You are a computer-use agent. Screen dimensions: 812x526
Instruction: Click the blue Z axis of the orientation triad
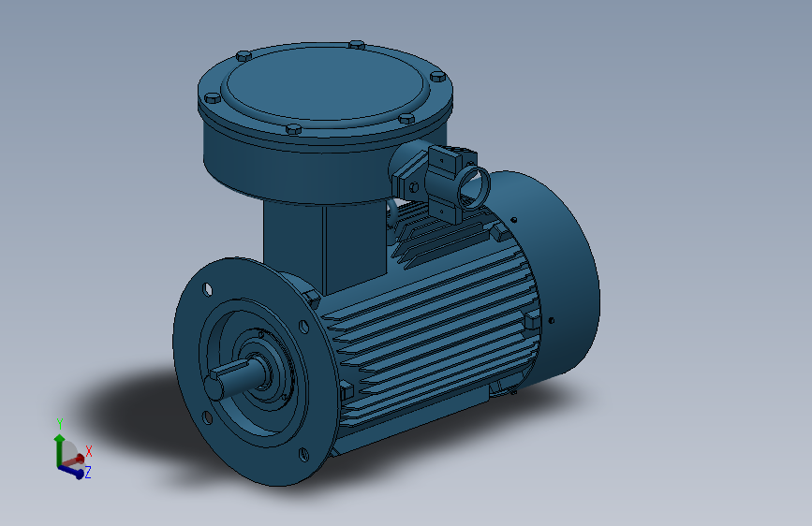point(71,472)
